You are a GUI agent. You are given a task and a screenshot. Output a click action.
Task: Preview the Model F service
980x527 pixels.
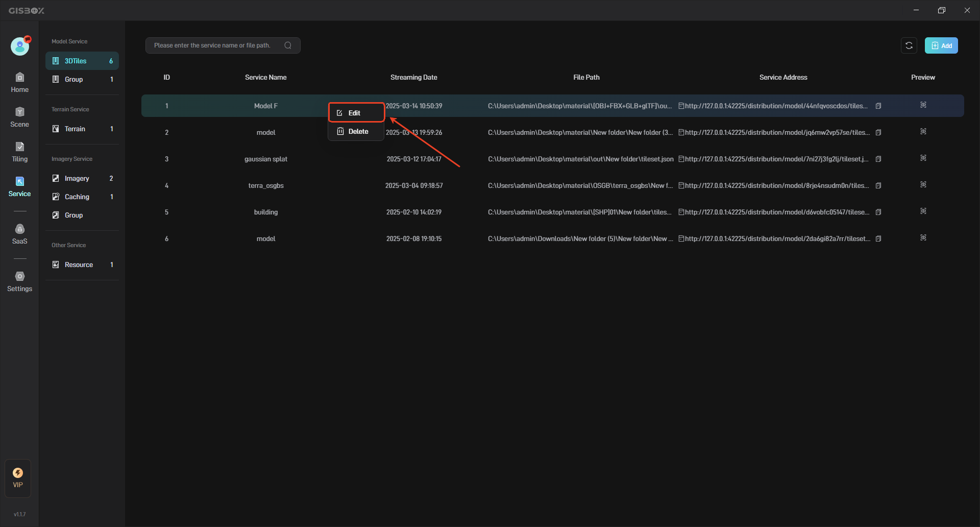923,105
